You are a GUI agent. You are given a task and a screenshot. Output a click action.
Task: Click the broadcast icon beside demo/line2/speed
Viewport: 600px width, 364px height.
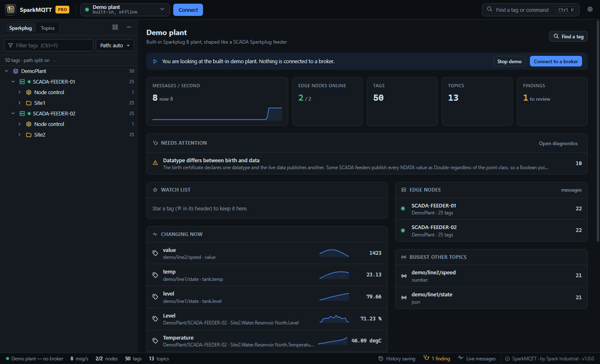(x=404, y=276)
